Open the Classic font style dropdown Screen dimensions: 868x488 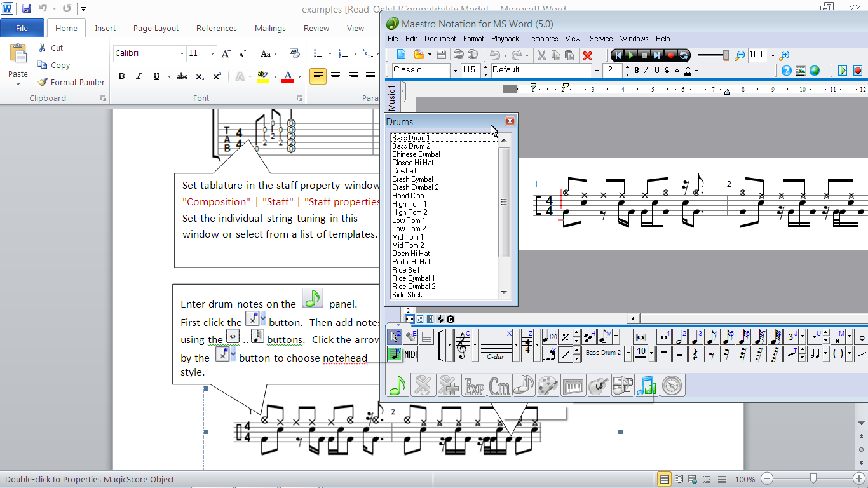455,70
